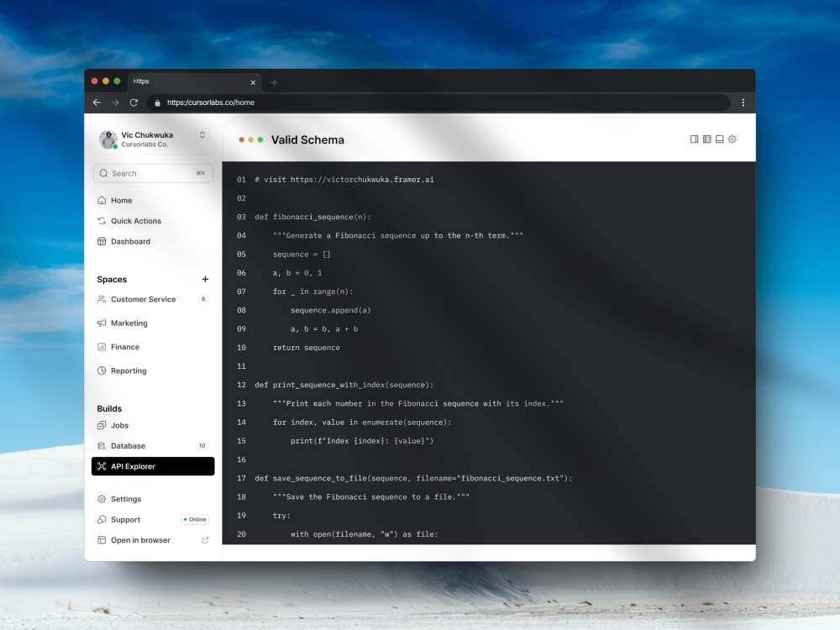Focus the sidebar Search field
840x630 pixels.
pos(153,173)
